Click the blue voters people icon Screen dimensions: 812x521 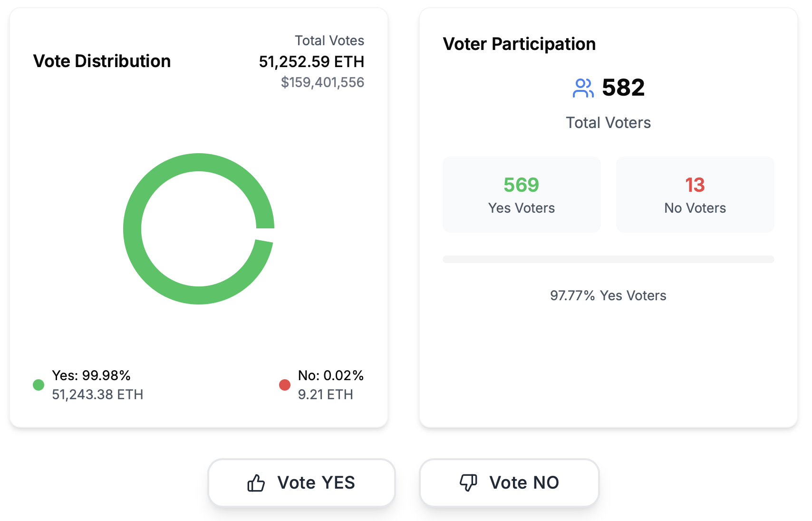click(583, 88)
